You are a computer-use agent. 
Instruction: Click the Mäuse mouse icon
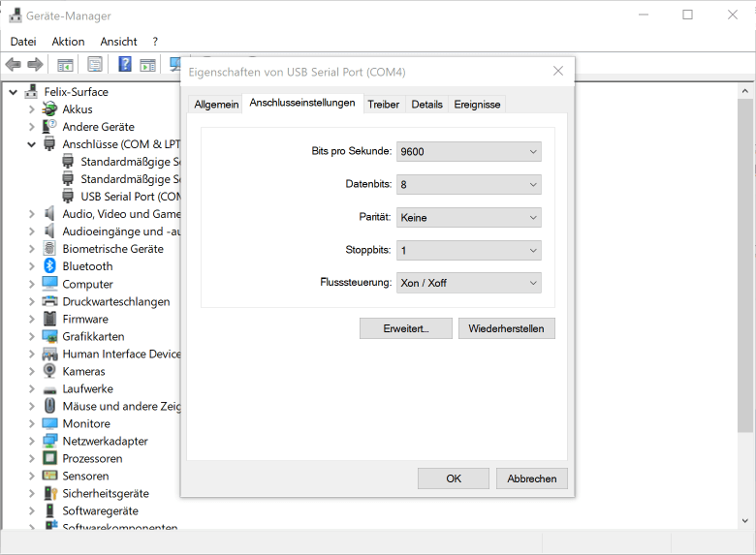pyautogui.click(x=49, y=406)
